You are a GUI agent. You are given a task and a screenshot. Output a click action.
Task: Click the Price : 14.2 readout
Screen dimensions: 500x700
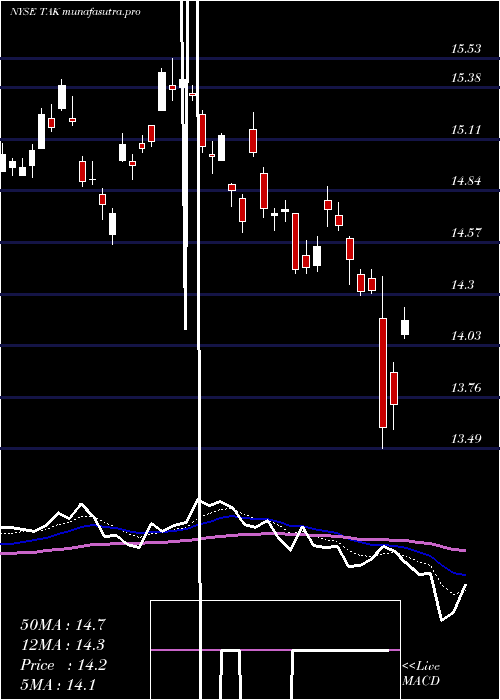click(x=63, y=665)
